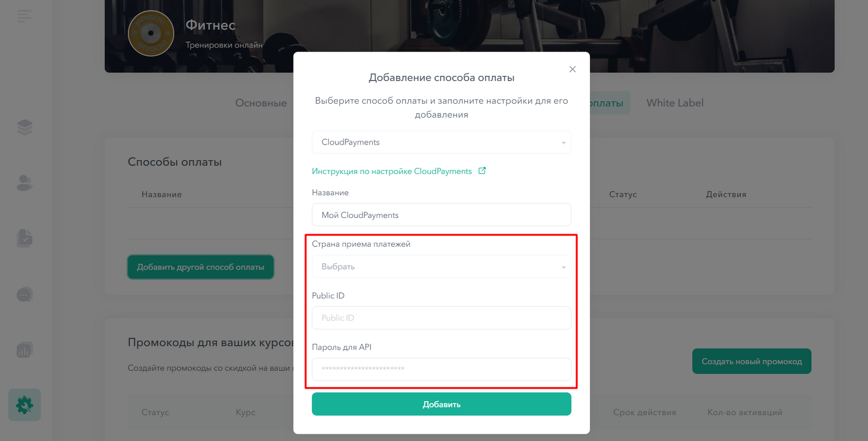The height and width of the screenshot is (441, 868).
Task: Switch to the White Label tab
Action: tap(675, 103)
